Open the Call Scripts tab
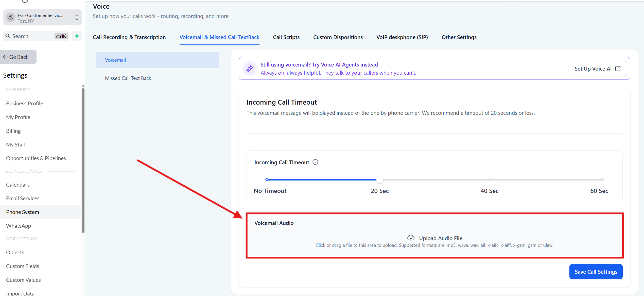 [x=286, y=37]
